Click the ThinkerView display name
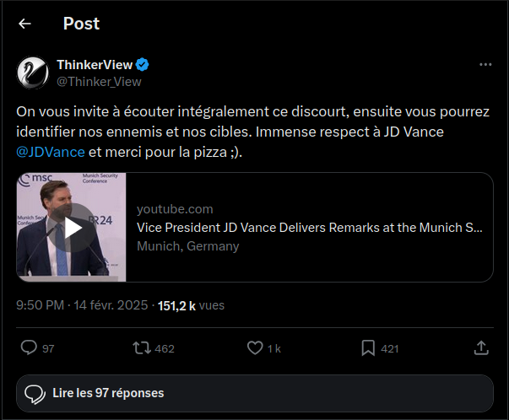Viewport: 509px width, 420px height. click(x=95, y=65)
